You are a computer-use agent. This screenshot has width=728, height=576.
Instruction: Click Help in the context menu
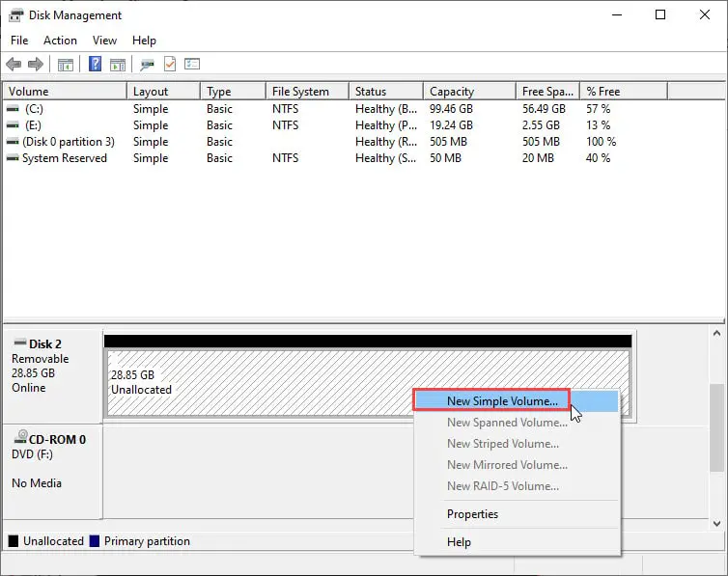point(459,542)
